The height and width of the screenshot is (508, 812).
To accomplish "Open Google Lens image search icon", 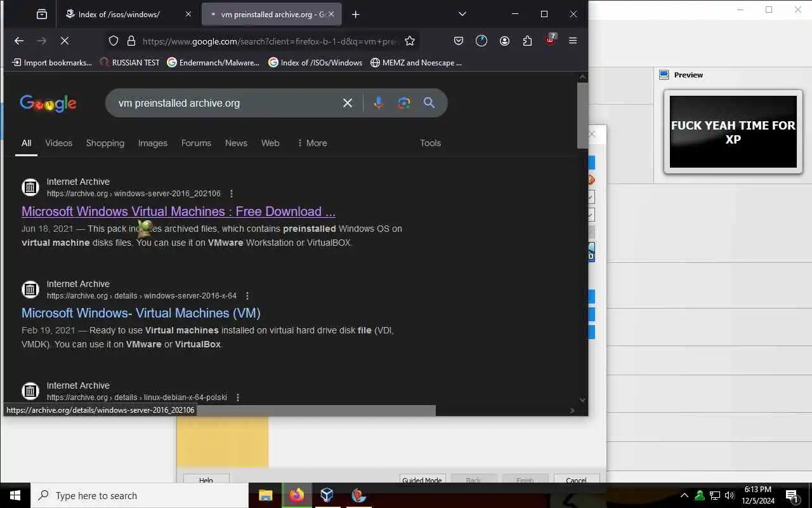I will [x=404, y=103].
